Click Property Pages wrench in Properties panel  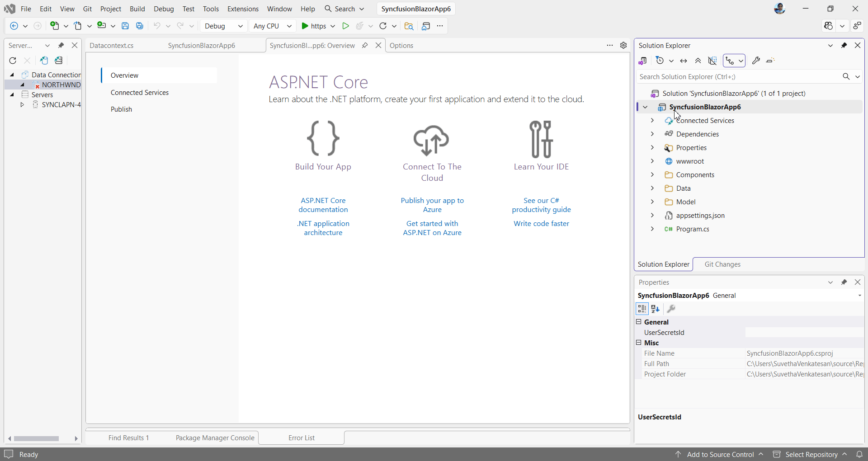(x=671, y=309)
